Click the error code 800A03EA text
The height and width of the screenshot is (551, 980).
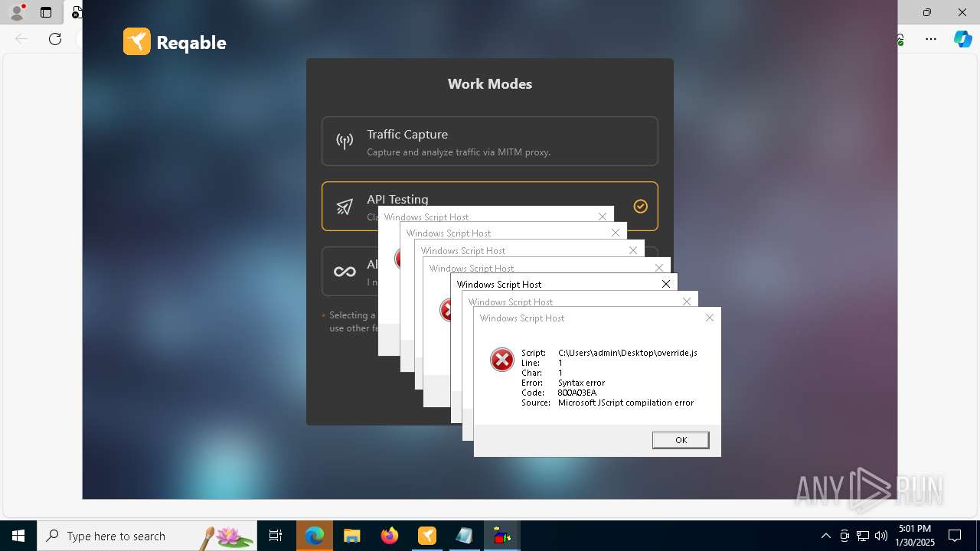(x=577, y=393)
